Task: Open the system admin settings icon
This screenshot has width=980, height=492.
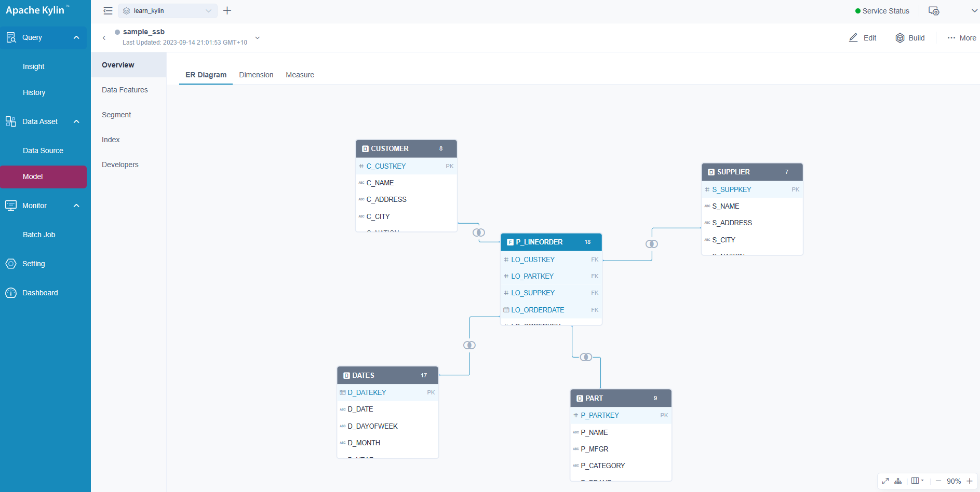Action: click(x=934, y=11)
